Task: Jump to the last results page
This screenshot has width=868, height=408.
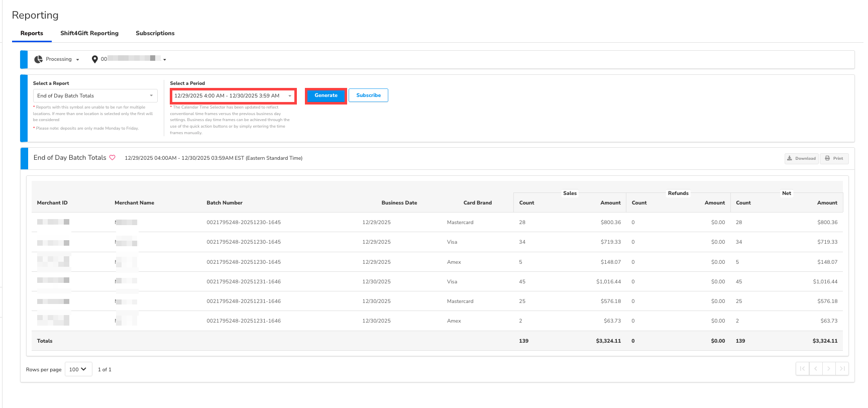Action: [842, 369]
